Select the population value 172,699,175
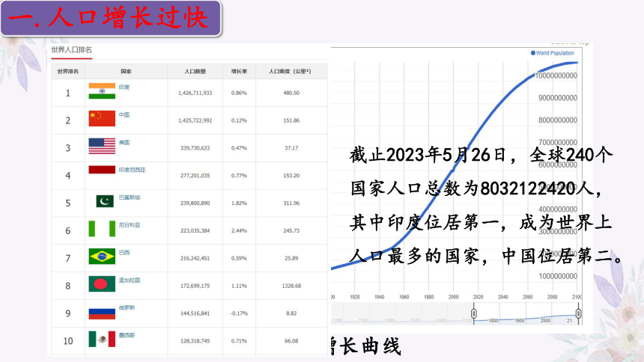Image resolution: width=644 pixels, height=362 pixels. [195, 286]
